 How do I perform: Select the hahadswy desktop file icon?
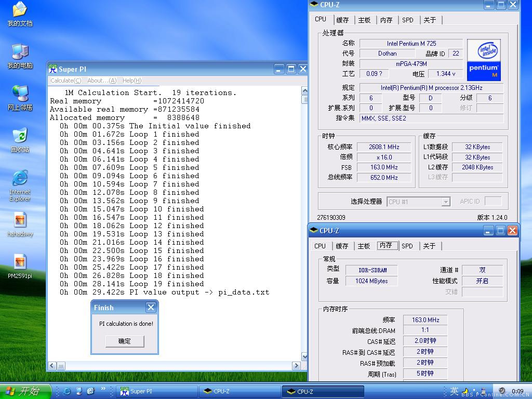[20, 224]
